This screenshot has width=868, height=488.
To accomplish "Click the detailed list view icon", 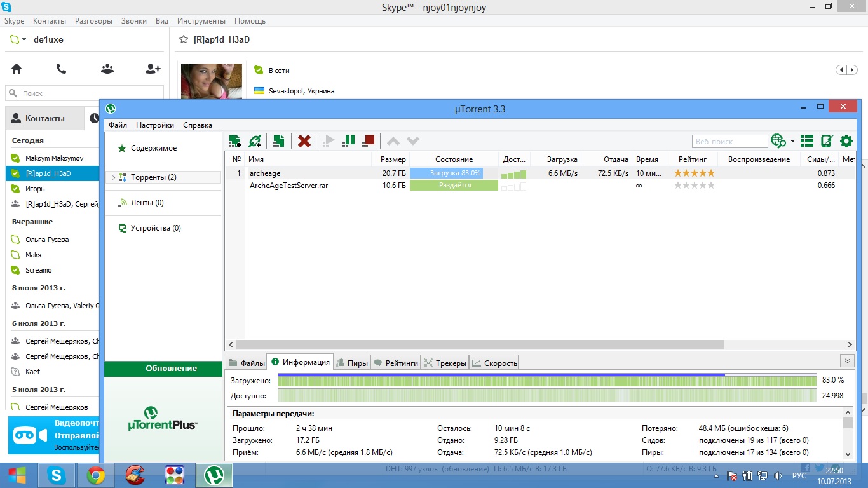I will [807, 141].
